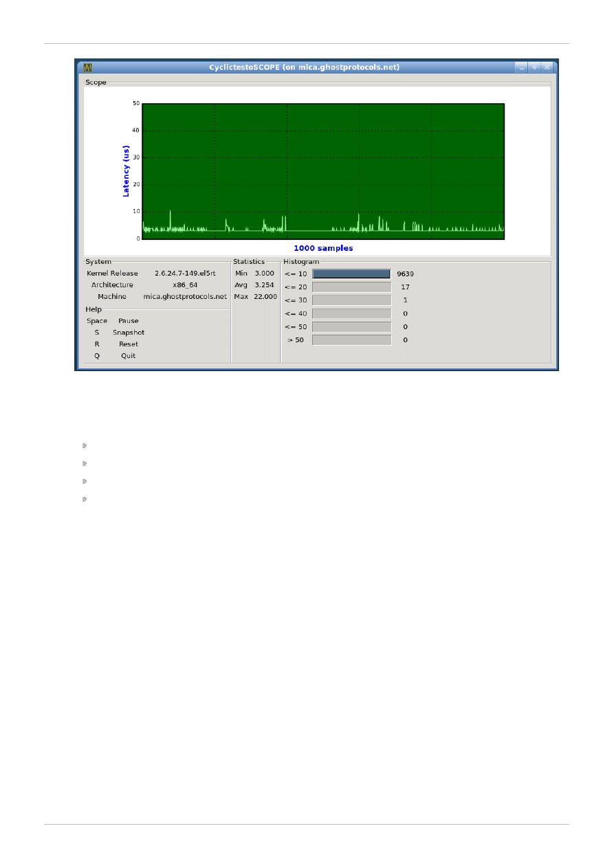Click the '<= 30' histogram bar
The height and width of the screenshot is (868, 614).
coord(351,300)
